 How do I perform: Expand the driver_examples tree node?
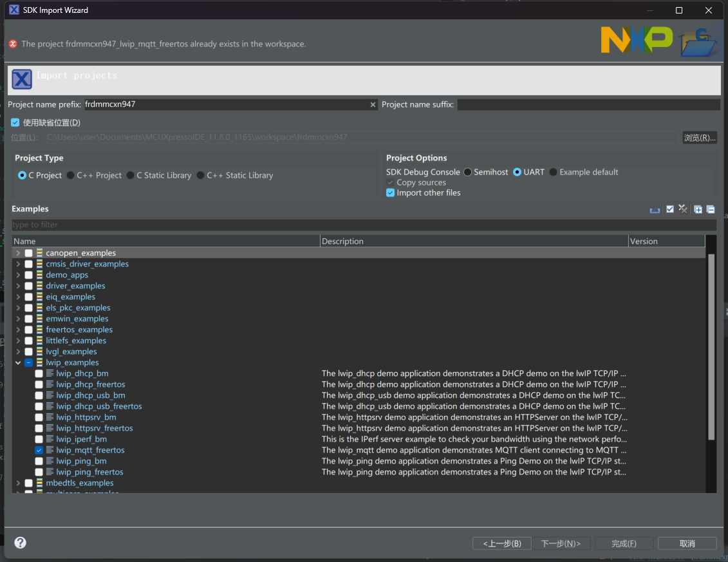18,286
